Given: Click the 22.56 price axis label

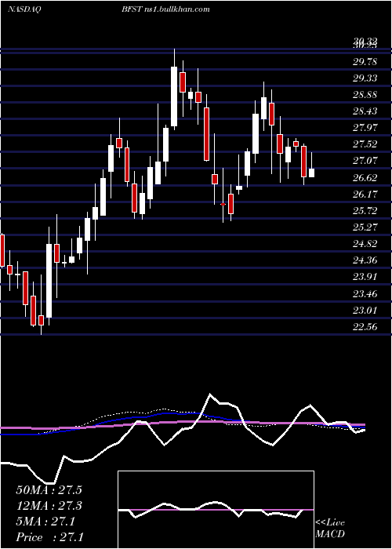Looking at the screenshot, I should tap(365, 327).
